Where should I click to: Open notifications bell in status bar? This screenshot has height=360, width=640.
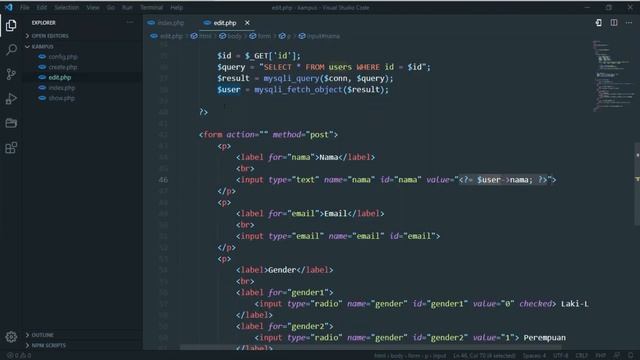tap(631, 356)
